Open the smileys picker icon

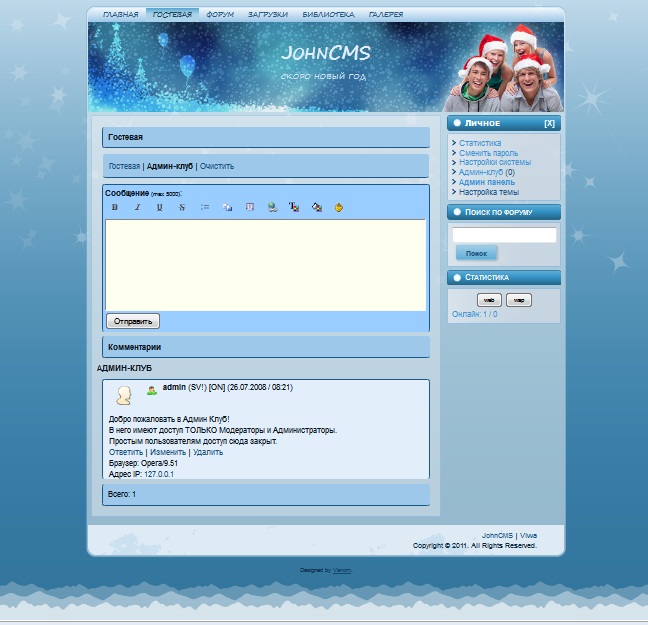pyautogui.click(x=338, y=207)
